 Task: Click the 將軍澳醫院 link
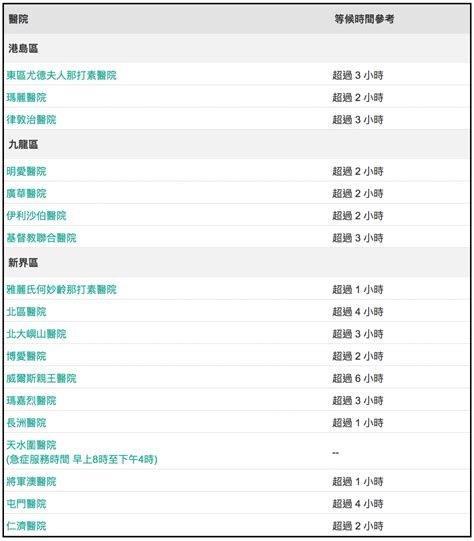coord(31,482)
